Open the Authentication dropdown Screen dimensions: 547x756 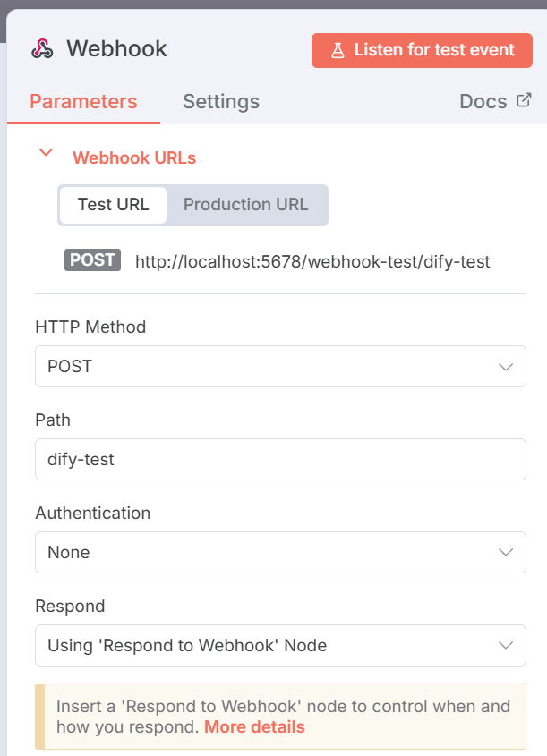[x=280, y=552]
